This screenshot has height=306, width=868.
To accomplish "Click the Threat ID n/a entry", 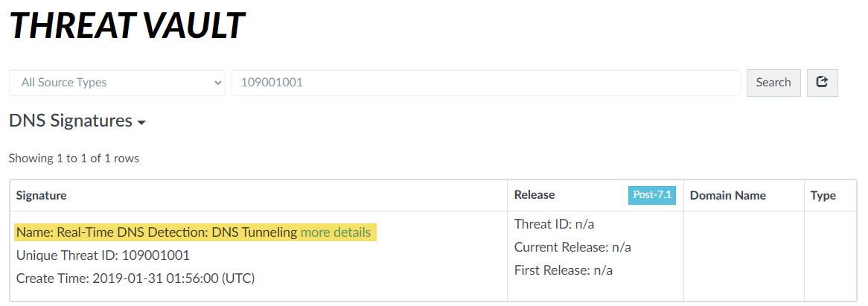I will coord(554,224).
